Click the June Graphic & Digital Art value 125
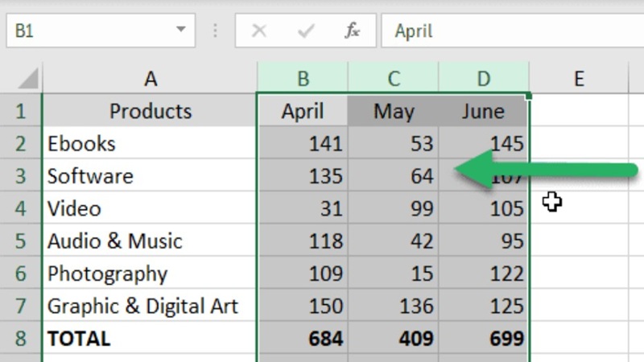This screenshot has height=362, width=644. click(x=484, y=306)
